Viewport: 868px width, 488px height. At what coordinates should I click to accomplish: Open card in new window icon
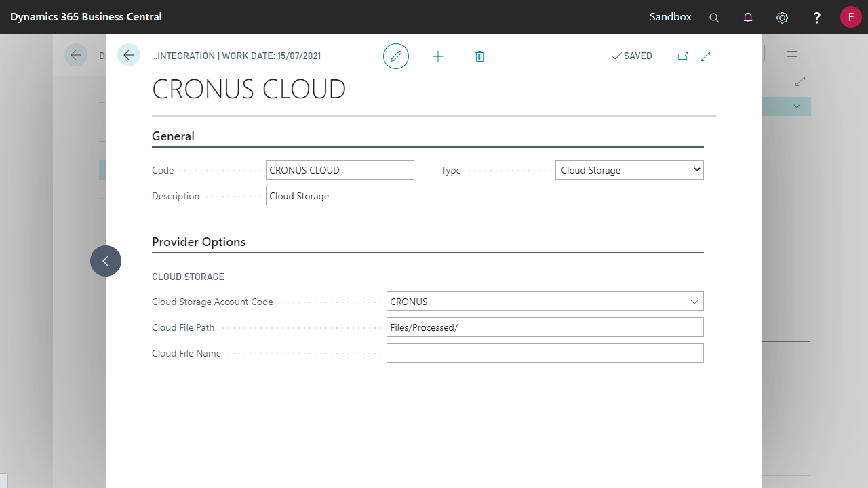pyautogui.click(x=683, y=56)
